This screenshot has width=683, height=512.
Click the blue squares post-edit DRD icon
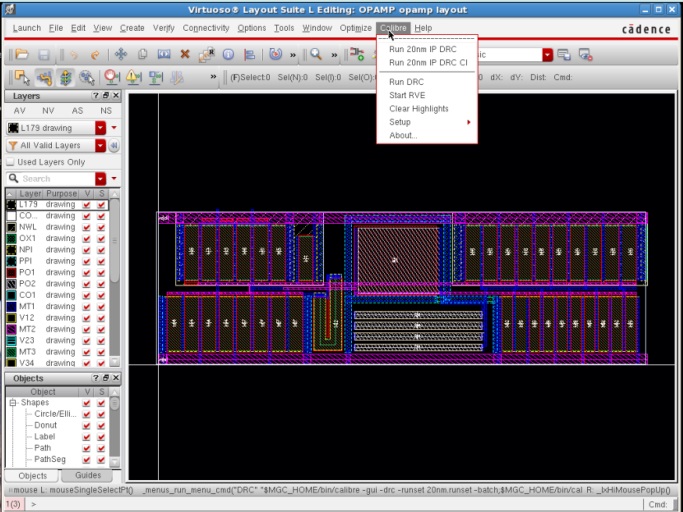tap(155, 77)
